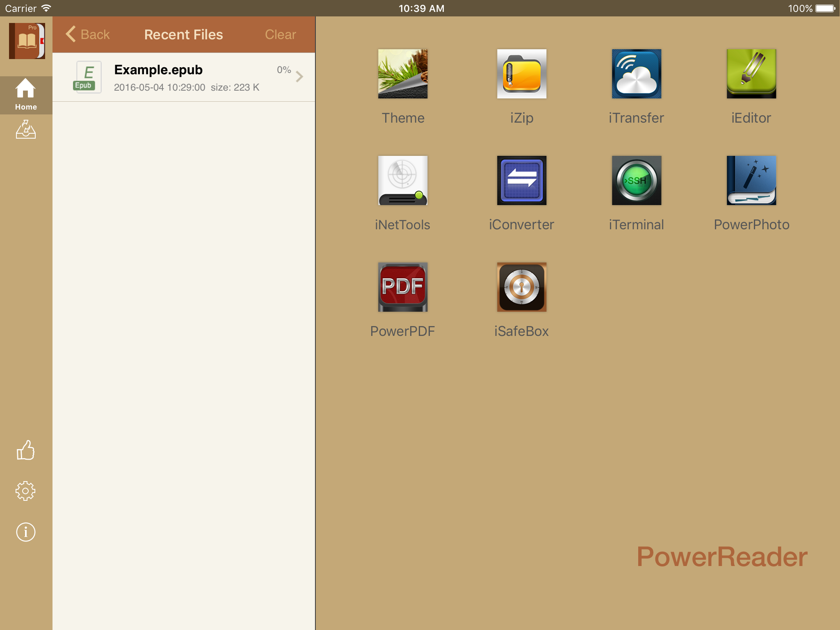Viewport: 840px width, 630px height.
Task: Launch the iTerminal SSH icon
Action: tap(636, 180)
